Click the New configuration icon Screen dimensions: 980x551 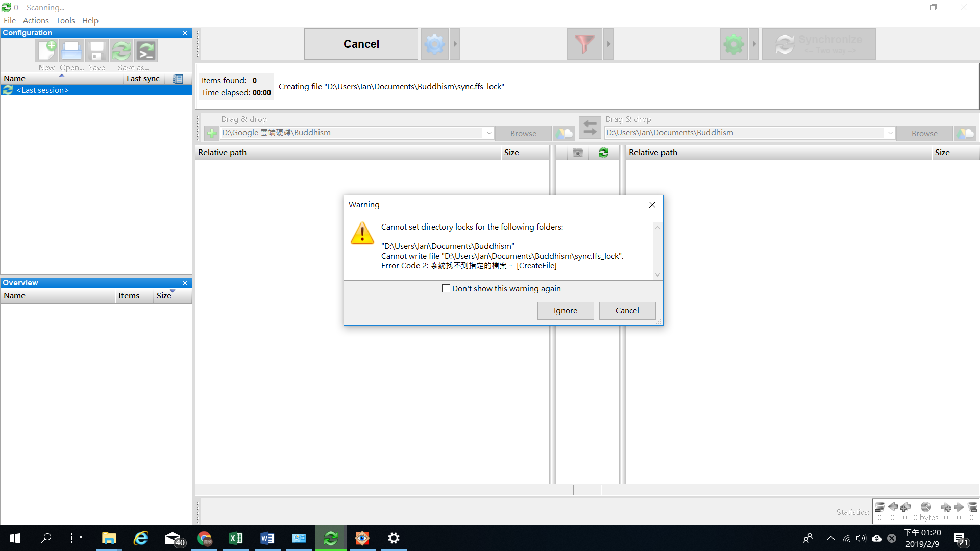pyautogui.click(x=46, y=51)
